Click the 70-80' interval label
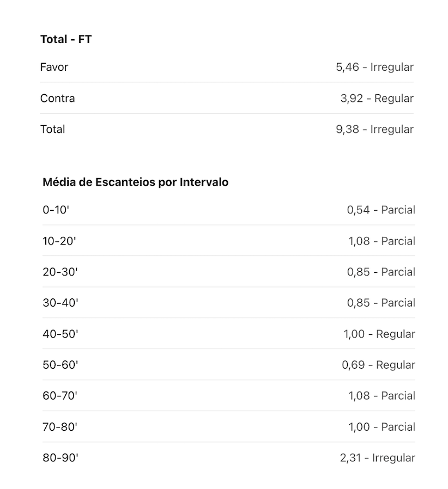Viewport: 448px width, 489px height. pos(59,427)
